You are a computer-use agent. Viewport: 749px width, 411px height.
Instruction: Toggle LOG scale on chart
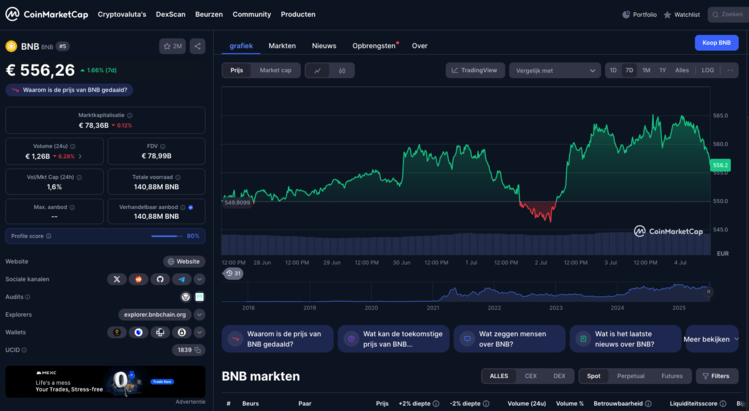(x=707, y=70)
